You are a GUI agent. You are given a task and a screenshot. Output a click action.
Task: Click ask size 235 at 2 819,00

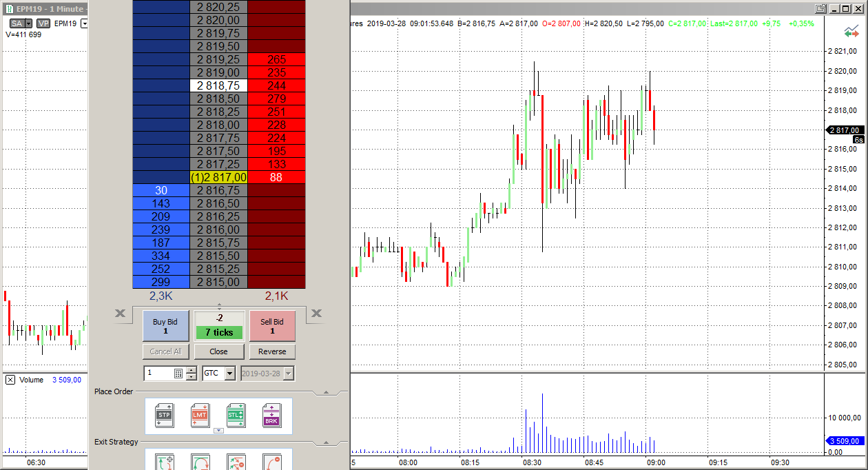(x=276, y=72)
